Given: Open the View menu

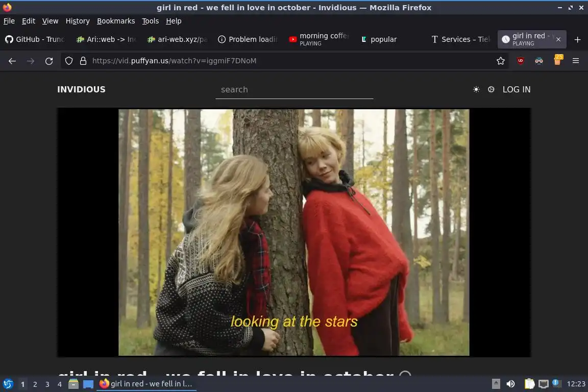Looking at the screenshot, I should coord(50,21).
